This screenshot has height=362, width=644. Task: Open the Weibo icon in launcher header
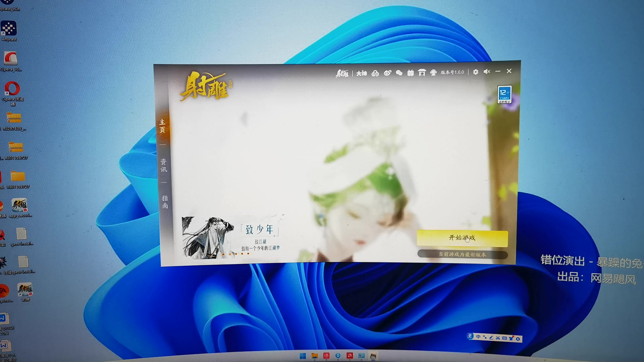point(387,73)
